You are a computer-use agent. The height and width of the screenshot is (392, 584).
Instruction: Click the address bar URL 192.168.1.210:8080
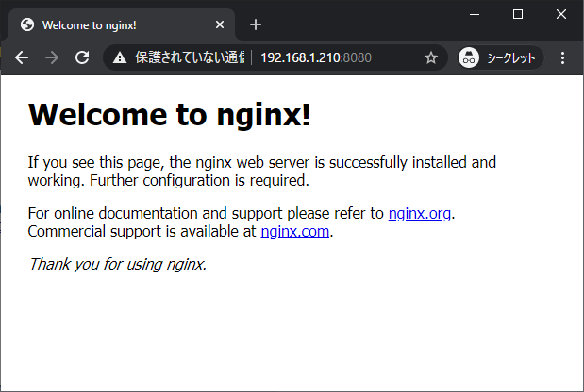click(x=316, y=57)
